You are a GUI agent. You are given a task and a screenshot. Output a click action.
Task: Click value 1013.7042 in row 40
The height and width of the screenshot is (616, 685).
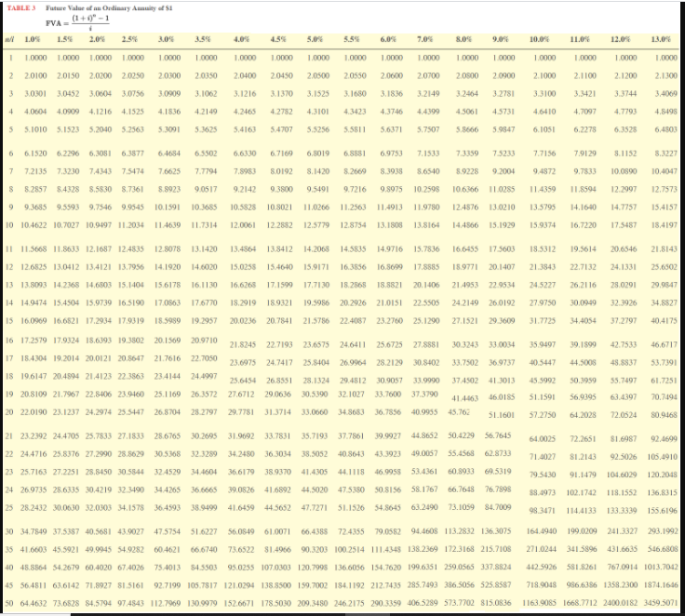click(x=661, y=568)
